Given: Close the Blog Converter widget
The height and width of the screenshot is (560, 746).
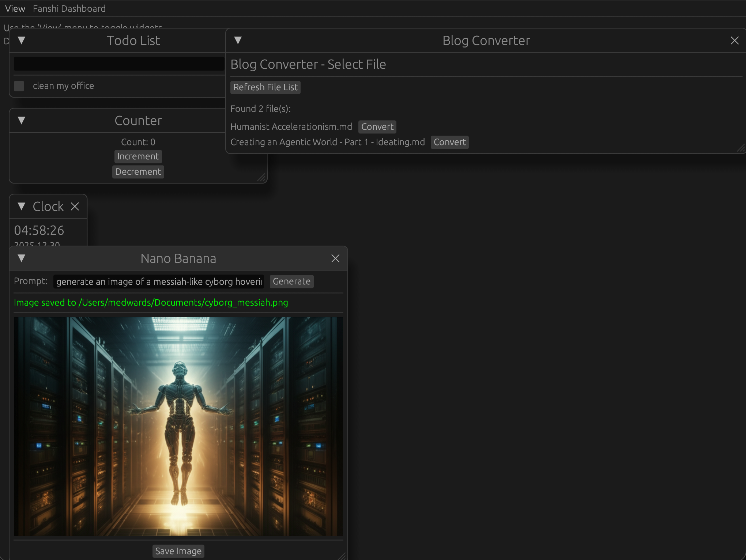Looking at the screenshot, I should click(734, 41).
